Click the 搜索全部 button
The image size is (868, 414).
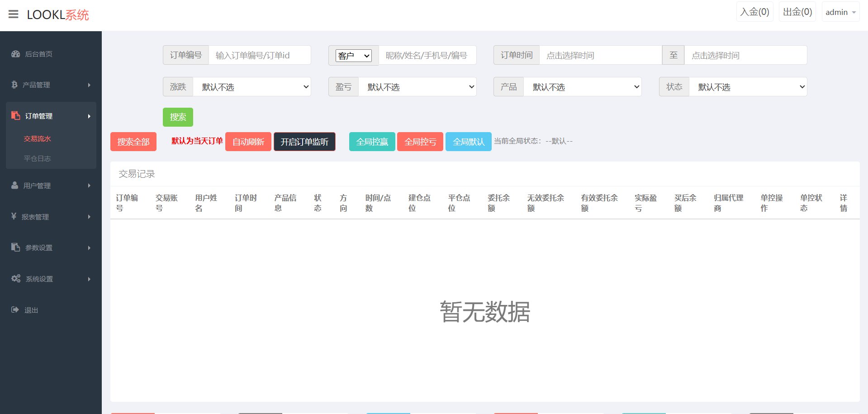point(133,142)
